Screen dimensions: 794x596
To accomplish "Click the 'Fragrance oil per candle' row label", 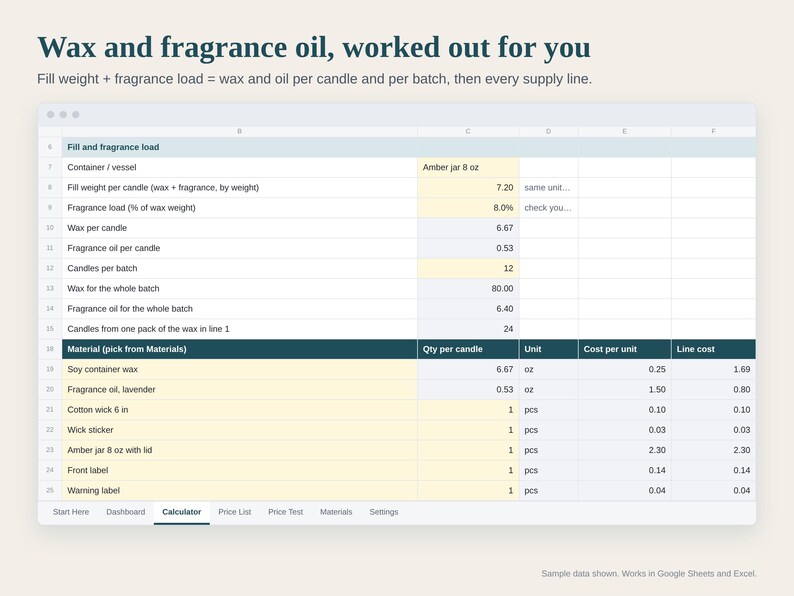I will (113, 248).
